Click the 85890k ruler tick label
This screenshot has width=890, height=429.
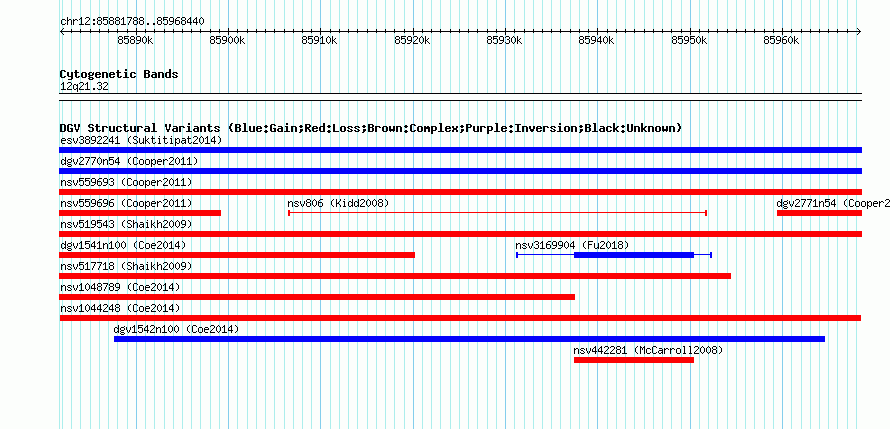coord(135,40)
